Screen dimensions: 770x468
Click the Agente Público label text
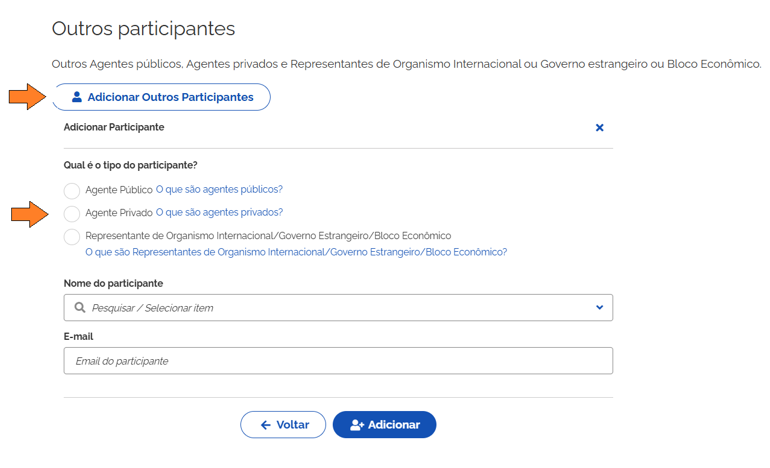click(x=119, y=190)
